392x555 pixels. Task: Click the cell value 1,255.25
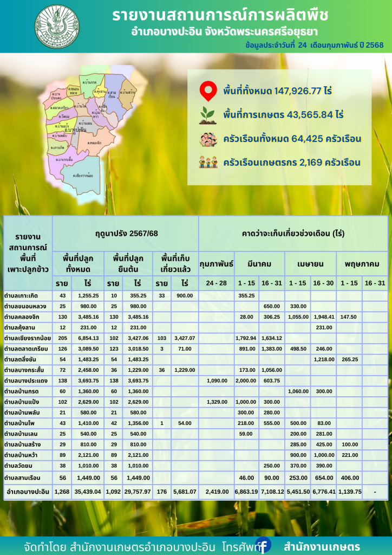(88, 295)
